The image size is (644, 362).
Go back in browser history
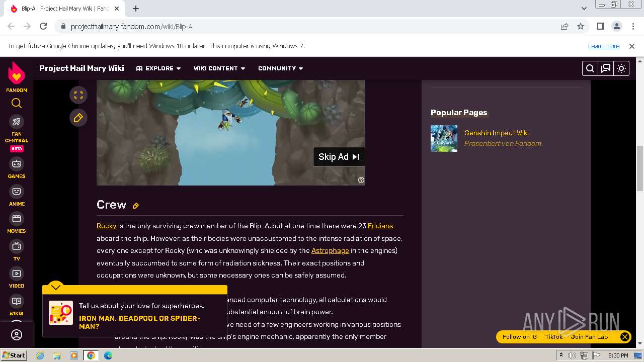coord(11,26)
